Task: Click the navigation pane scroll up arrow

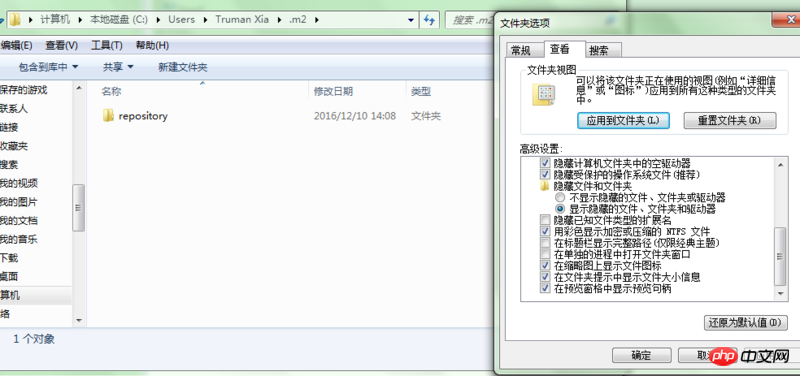Action: [79, 89]
